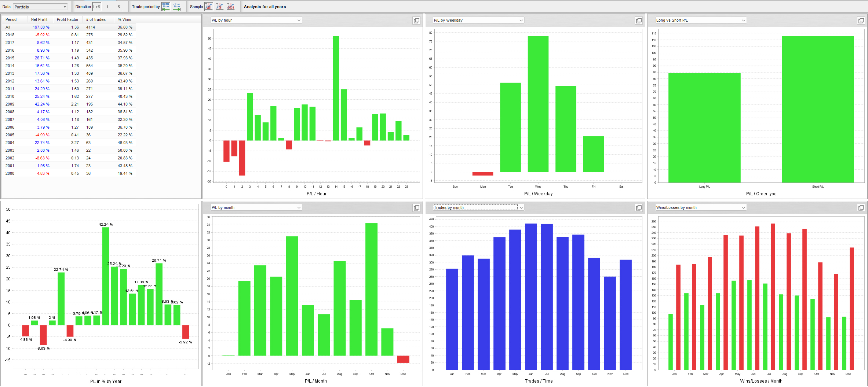Click the hour 14 bar in P/L by hour
The image size is (868, 387).
point(336,88)
